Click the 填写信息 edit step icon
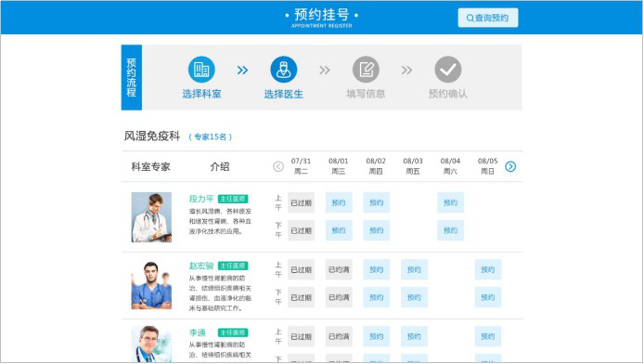This screenshot has height=364, width=644. (366, 69)
